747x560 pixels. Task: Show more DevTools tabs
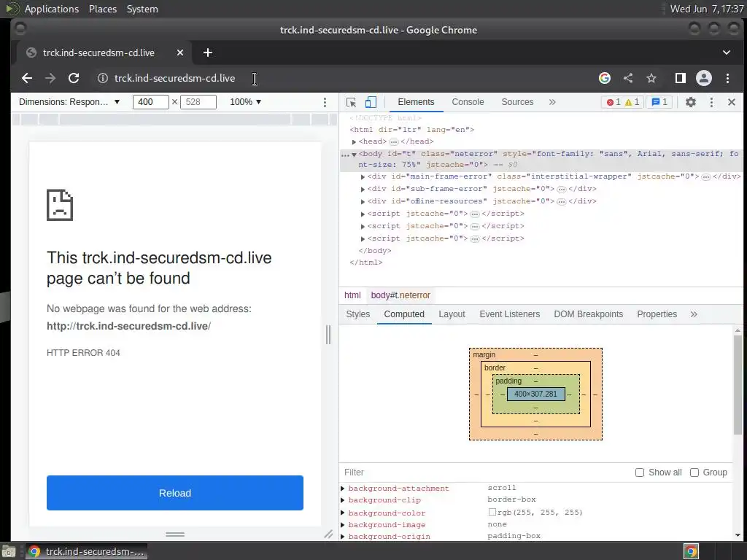(x=552, y=102)
